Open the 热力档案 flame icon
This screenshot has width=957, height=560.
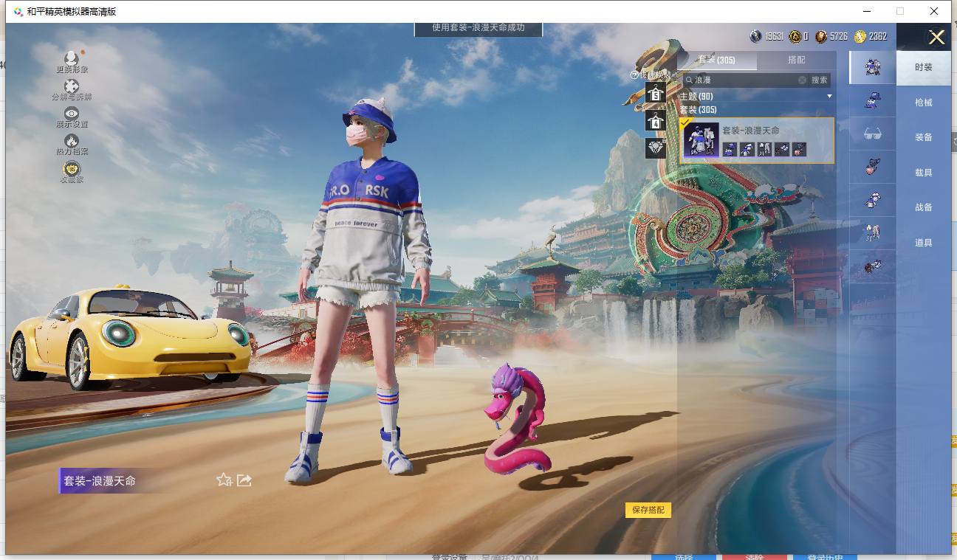pos(72,140)
